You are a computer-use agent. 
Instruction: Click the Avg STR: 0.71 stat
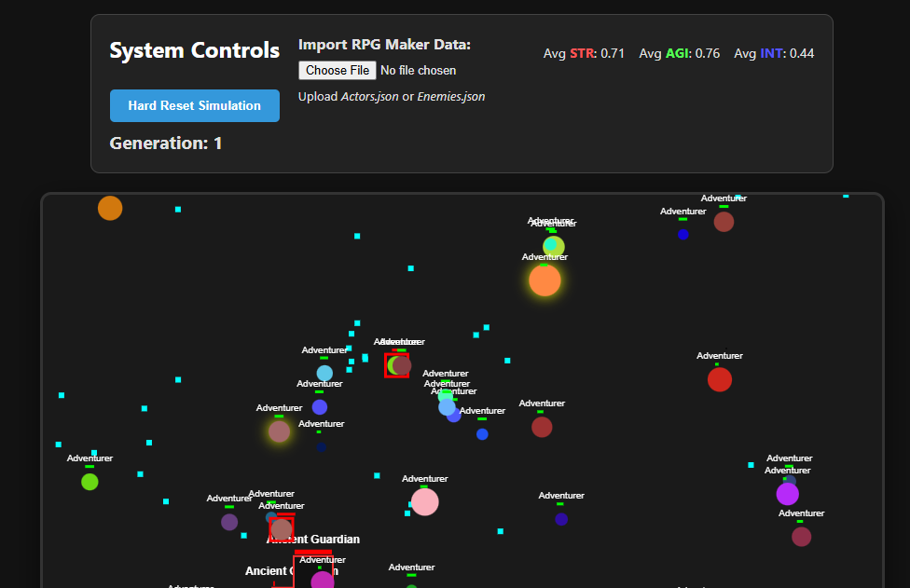coord(584,53)
